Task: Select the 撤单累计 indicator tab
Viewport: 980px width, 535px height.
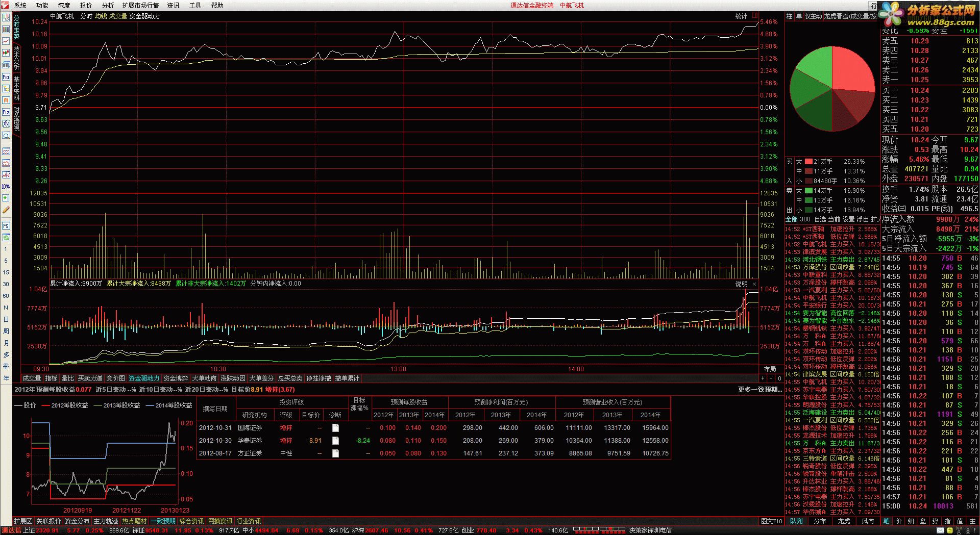Action: pos(347,378)
